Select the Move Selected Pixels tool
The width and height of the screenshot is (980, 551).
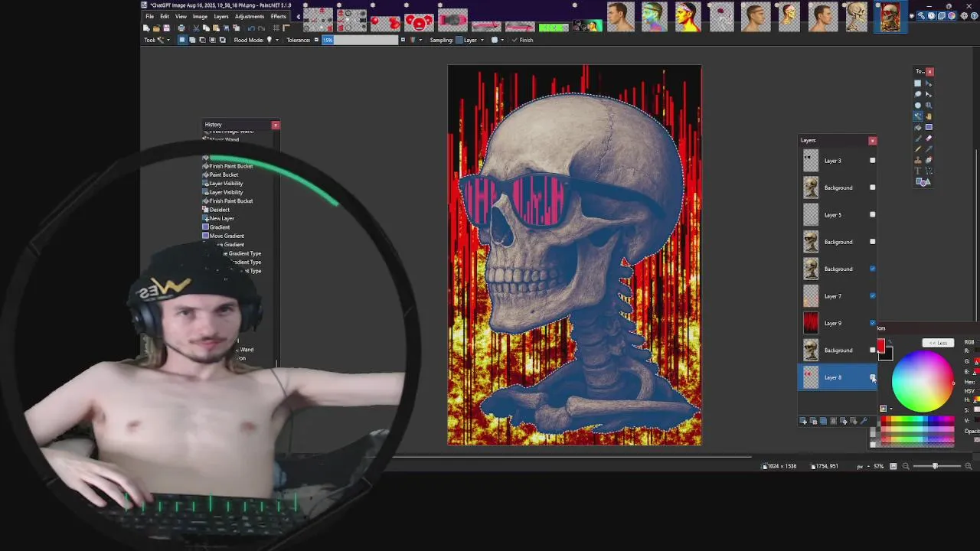pyautogui.click(x=929, y=83)
